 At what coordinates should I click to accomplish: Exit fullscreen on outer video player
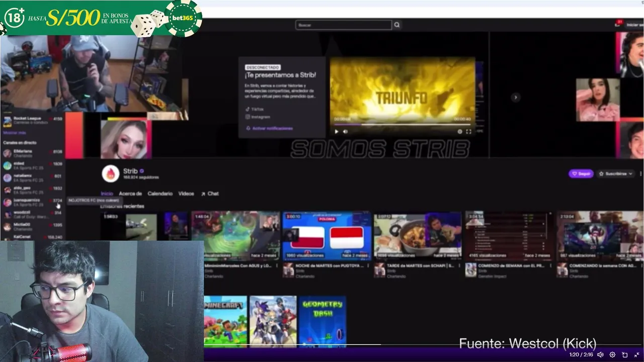click(636, 354)
